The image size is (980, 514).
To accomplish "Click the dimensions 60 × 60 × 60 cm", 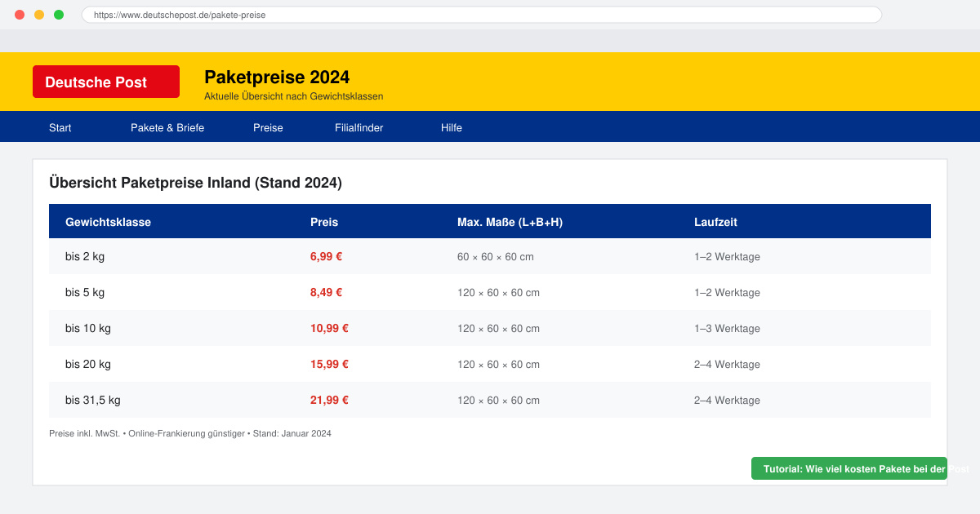I will coord(496,257).
